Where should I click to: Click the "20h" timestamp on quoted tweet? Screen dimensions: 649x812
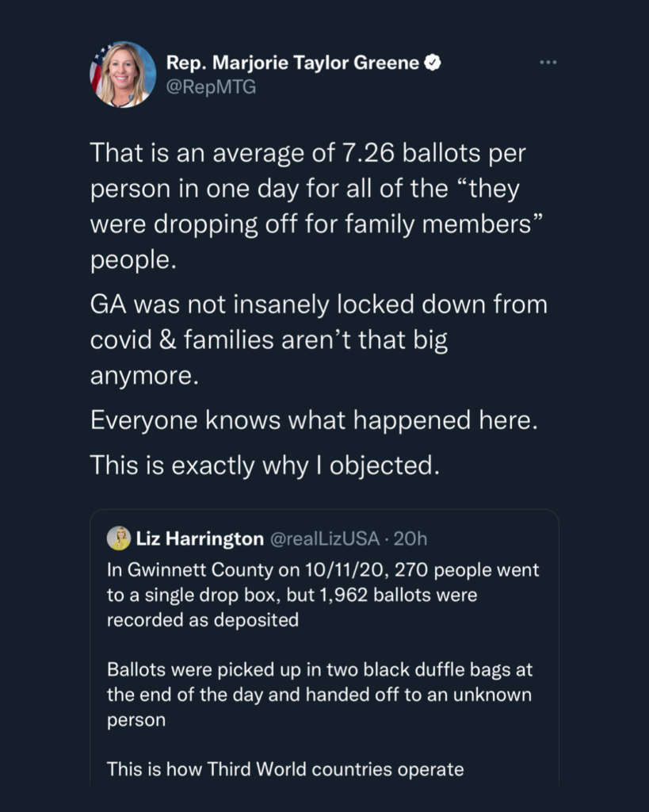410,539
